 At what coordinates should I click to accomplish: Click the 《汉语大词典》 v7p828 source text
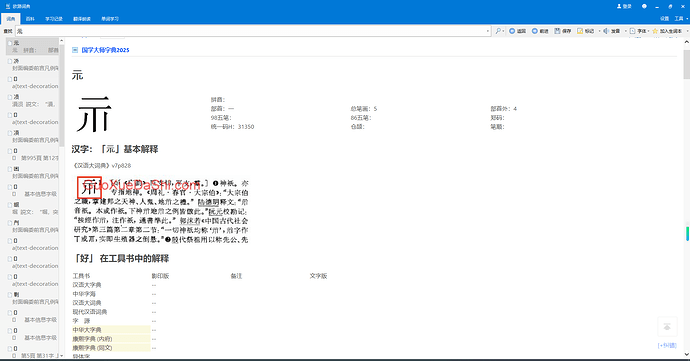tap(102, 166)
